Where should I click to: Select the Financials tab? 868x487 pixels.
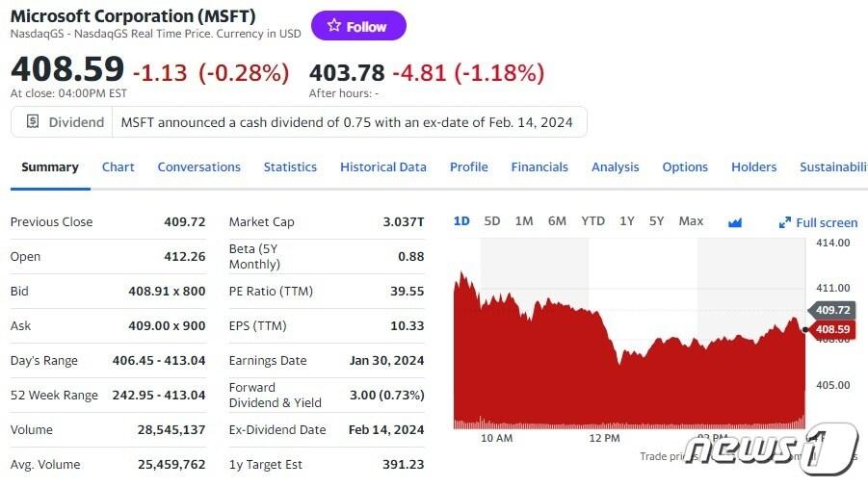[539, 167]
